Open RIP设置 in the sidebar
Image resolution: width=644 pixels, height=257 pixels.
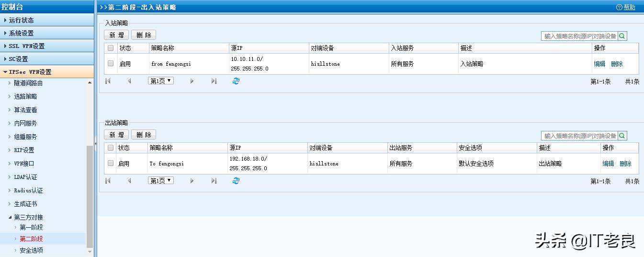[x=24, y=150]
